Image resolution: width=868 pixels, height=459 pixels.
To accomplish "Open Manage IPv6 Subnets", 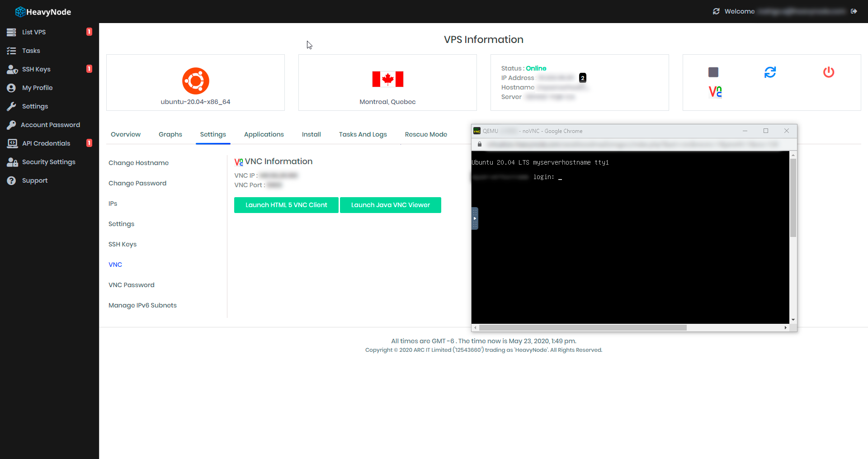I will tap(142, 305).
